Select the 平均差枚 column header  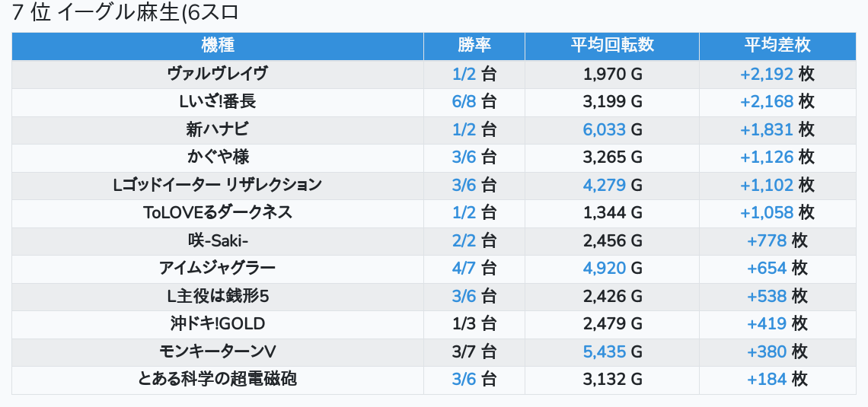(777, 46)
